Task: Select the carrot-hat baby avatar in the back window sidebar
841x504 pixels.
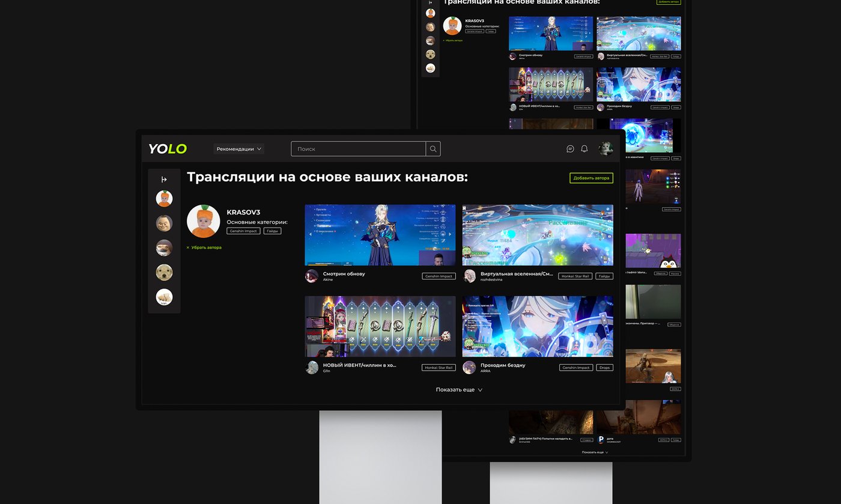Action: point(430,13)
